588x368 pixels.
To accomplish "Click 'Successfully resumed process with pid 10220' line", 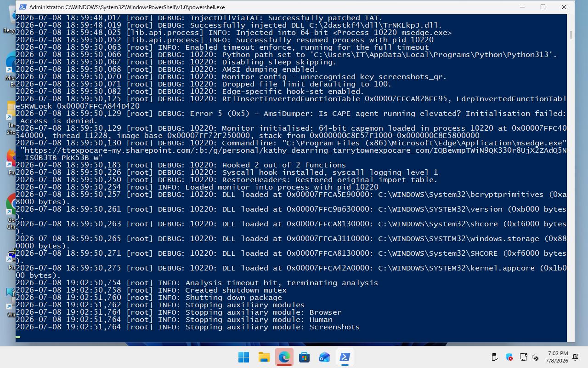I will 224,40.
